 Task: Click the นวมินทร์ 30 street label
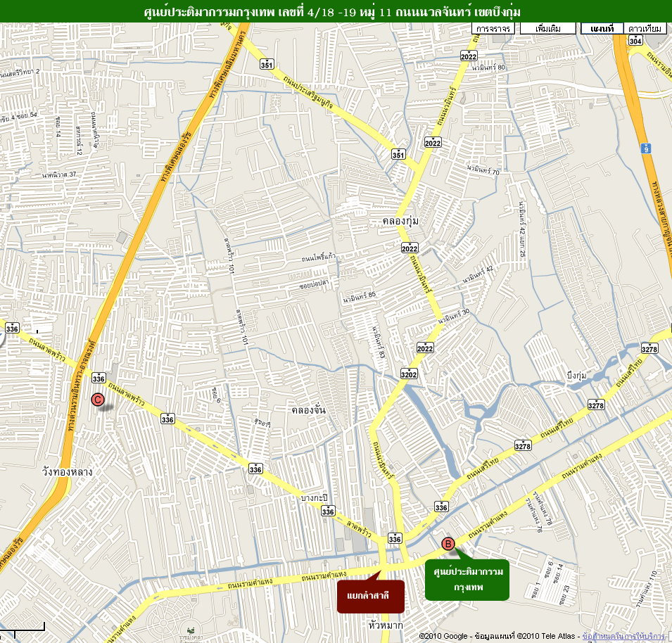[454, 317]
